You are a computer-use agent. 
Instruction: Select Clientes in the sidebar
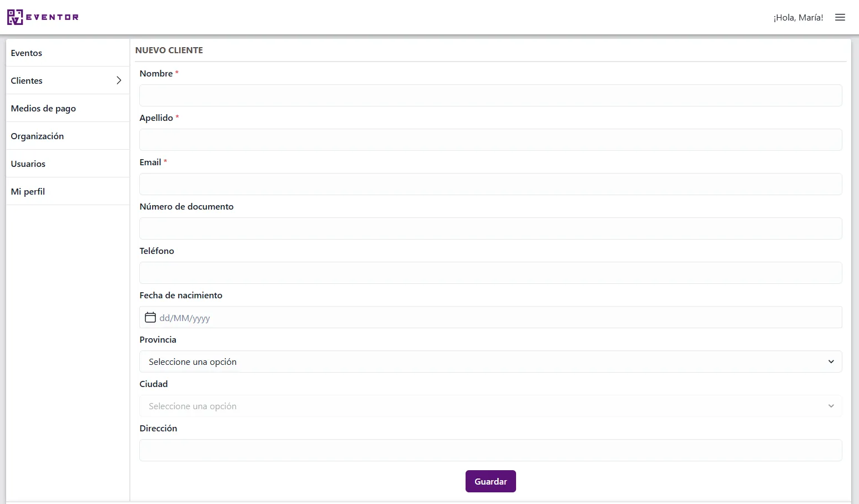(x=68, y=80)
